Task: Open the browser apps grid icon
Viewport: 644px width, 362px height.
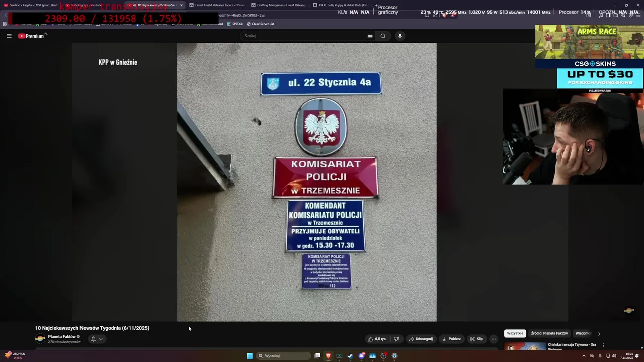Action: 5,24
